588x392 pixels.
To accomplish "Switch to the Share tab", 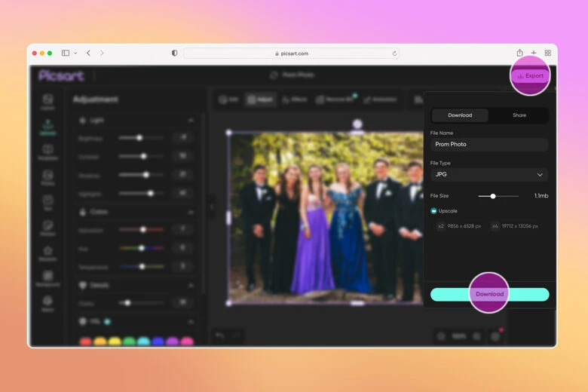I will [519, 115].
